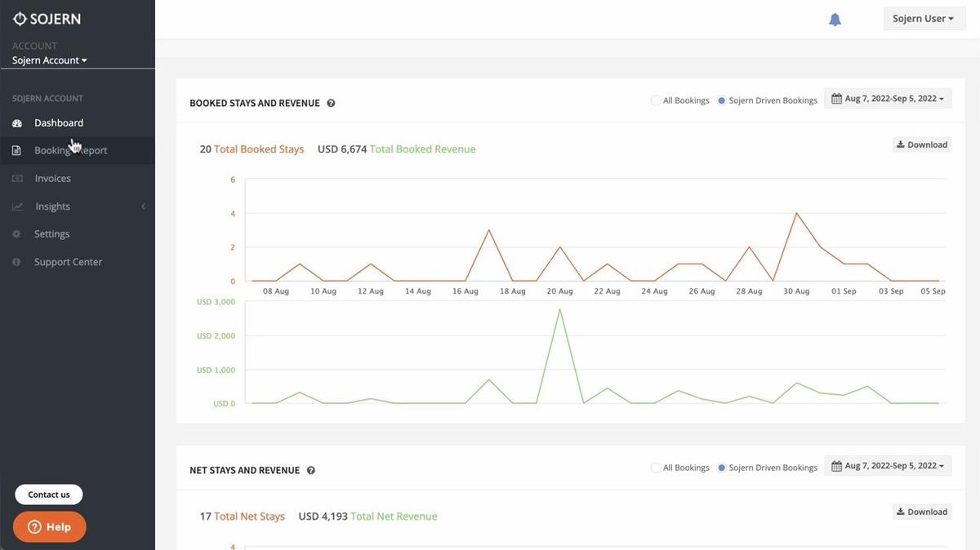Open the Sojern Account switcher dropdown
Screen dimensions: 980x550
coord(50,60)
